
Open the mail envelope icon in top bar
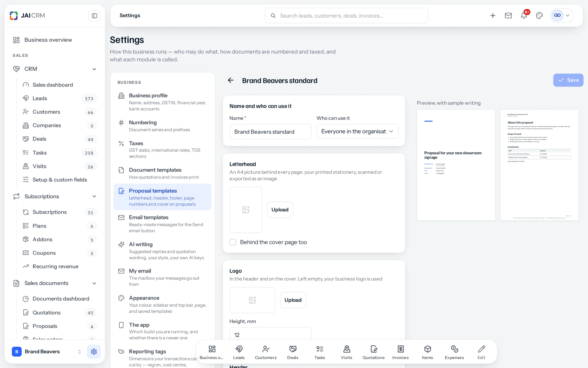[508, 16]
